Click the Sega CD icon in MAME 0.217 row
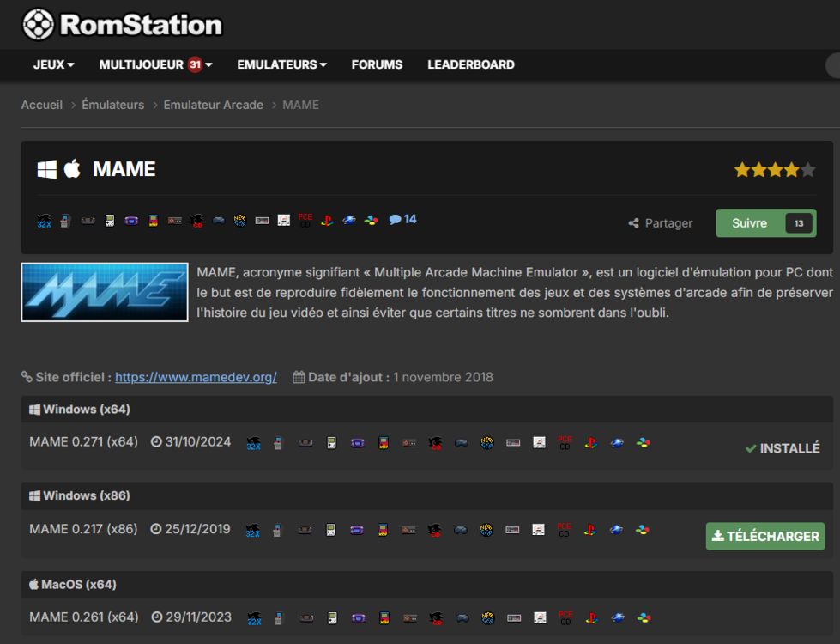The image size is (840, 644). (434, 530)
